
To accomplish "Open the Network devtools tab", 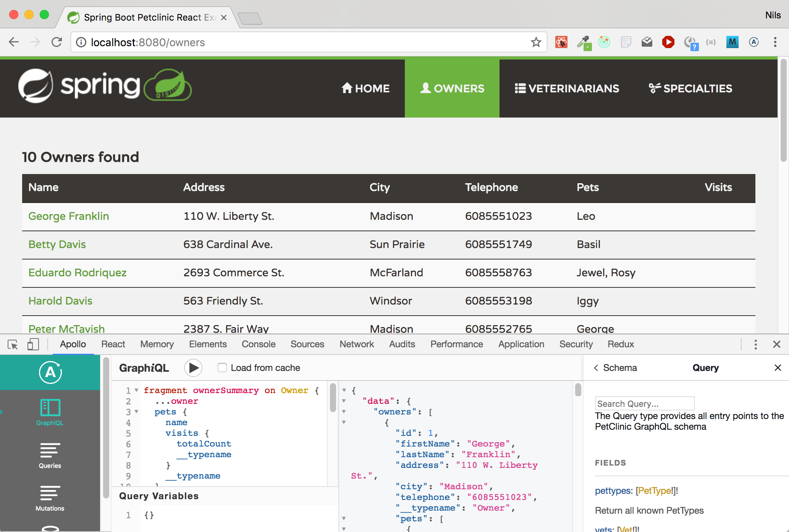I will (x=357, y=344).
